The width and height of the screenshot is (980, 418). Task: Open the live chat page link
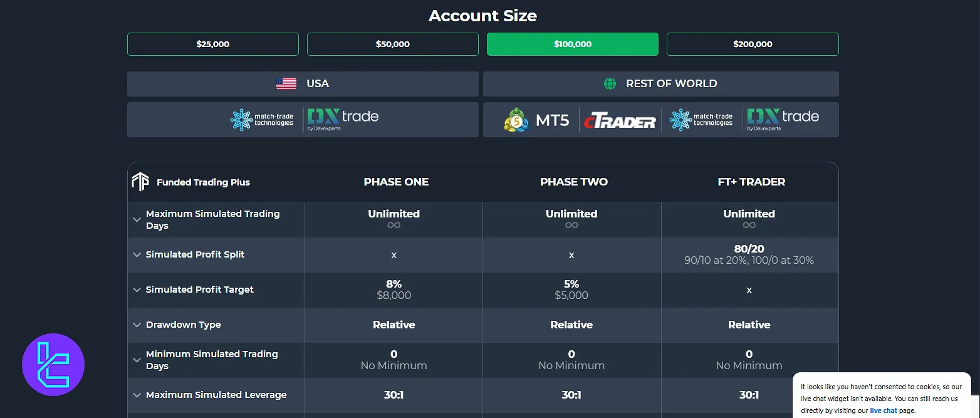pos(884,410)
